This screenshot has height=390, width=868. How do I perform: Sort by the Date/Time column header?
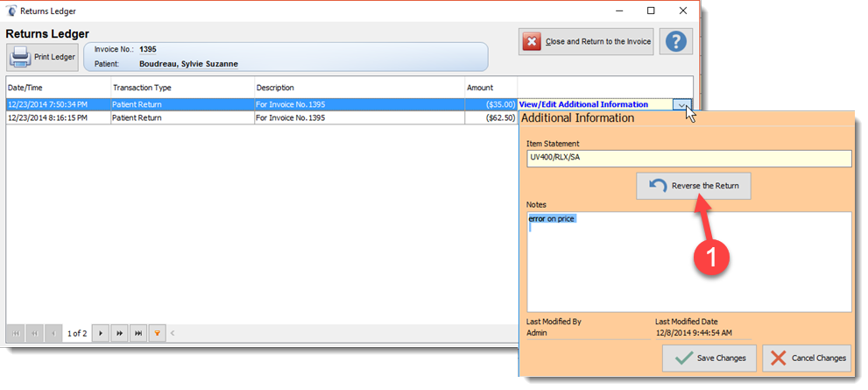58,88
